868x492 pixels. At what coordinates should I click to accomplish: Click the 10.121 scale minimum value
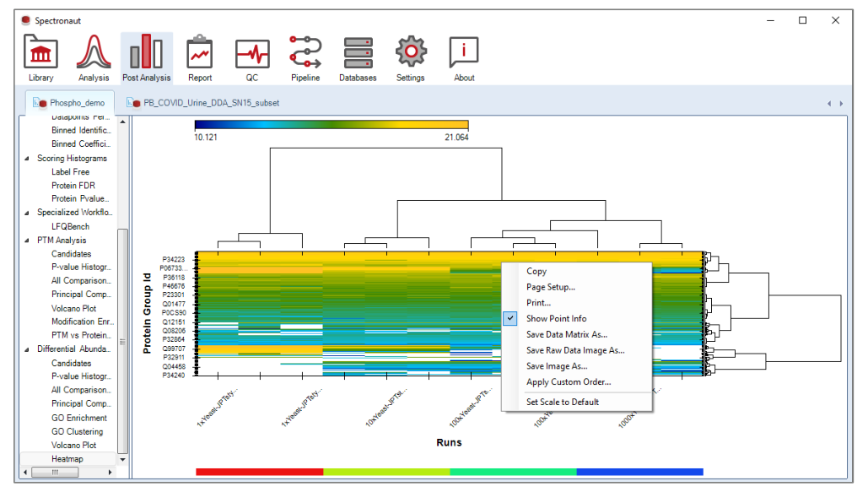click(x=205, y=138)
